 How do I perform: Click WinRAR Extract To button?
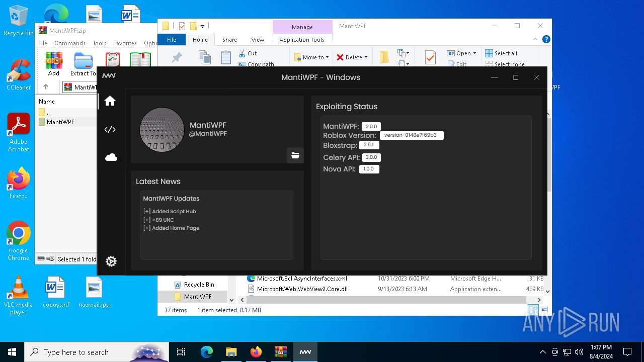83,64
